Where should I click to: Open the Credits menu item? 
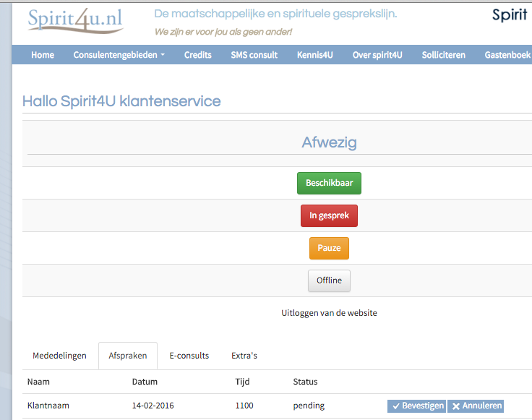coord(198,55)
